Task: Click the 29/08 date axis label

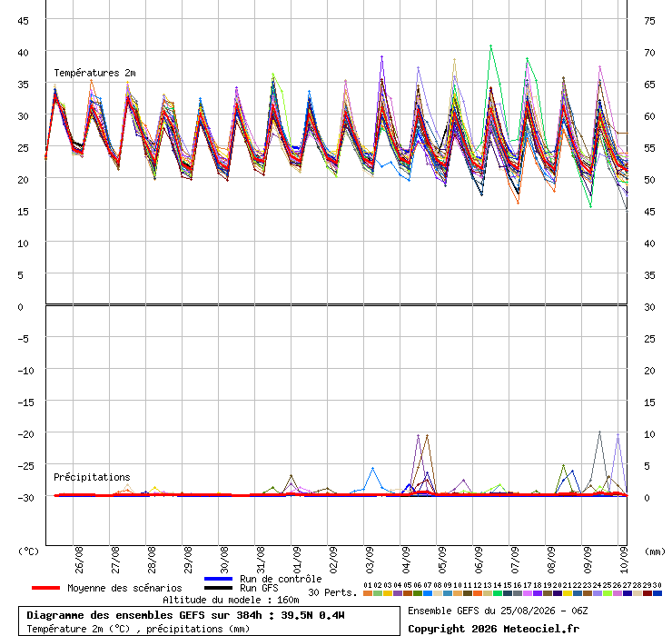Action: click(x=188, y=560)
